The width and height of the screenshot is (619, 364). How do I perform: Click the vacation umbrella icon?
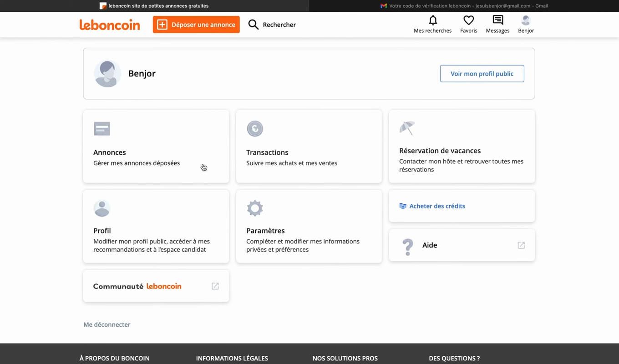[407, 128]
